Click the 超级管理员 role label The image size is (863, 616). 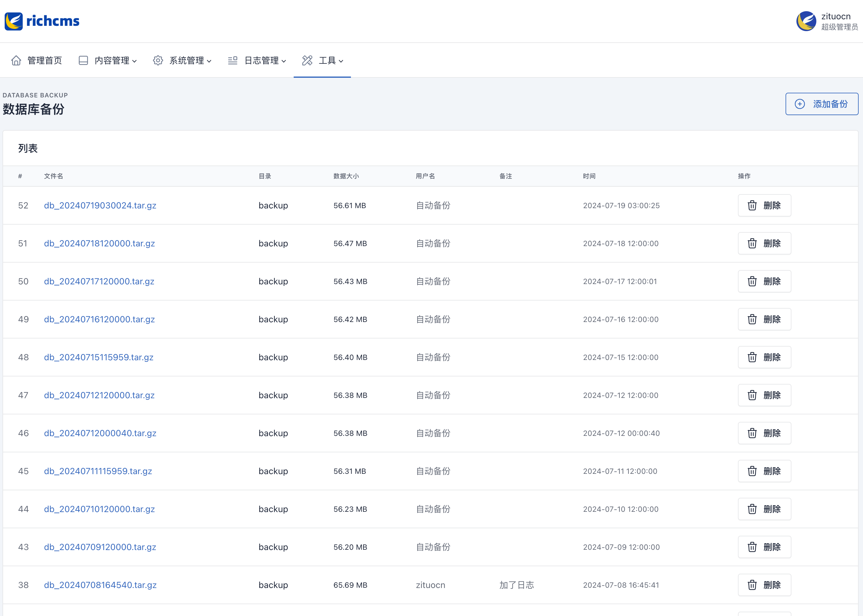[x=839, y=27]
